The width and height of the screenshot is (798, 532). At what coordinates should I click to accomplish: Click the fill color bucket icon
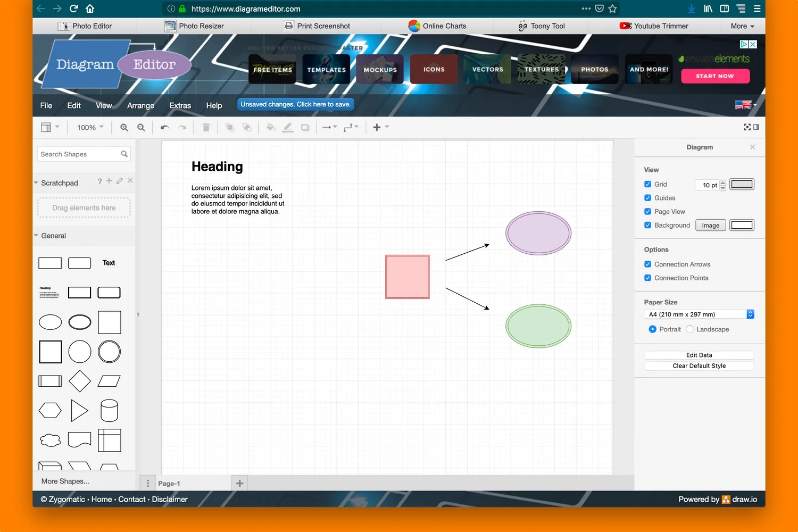pyautogui.click(x=271, y=128)
